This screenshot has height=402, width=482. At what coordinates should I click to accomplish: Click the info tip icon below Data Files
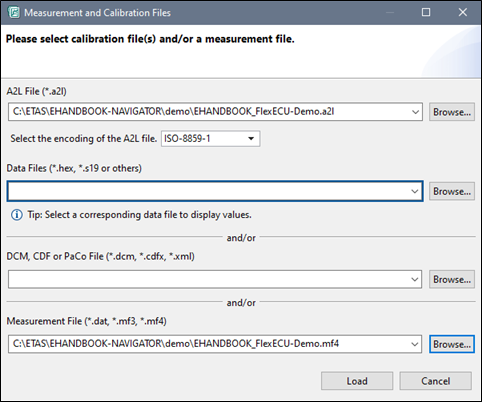tap(17, 215)
